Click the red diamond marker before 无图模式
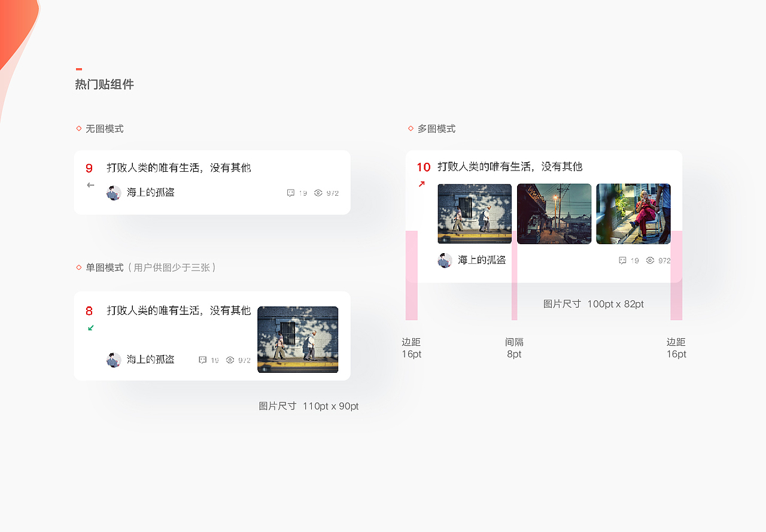The width and height of the screenshot is (766, 532). (78, 128)
